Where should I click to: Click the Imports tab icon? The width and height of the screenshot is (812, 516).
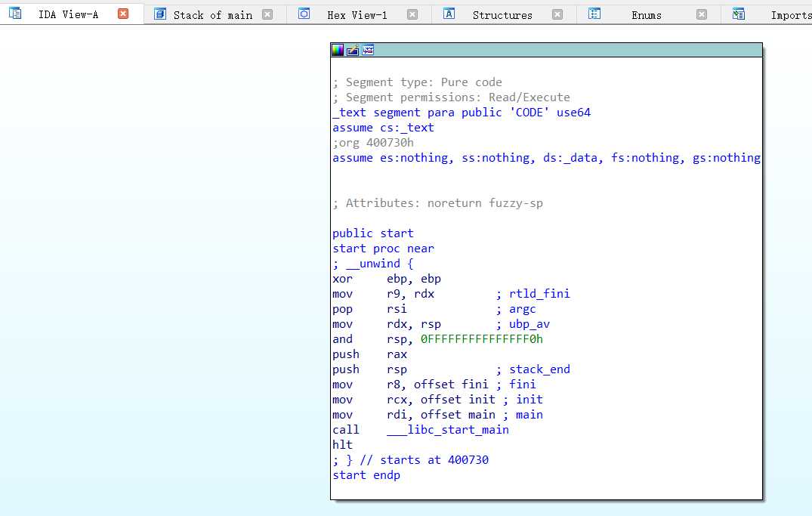click(x=739, y=14)
